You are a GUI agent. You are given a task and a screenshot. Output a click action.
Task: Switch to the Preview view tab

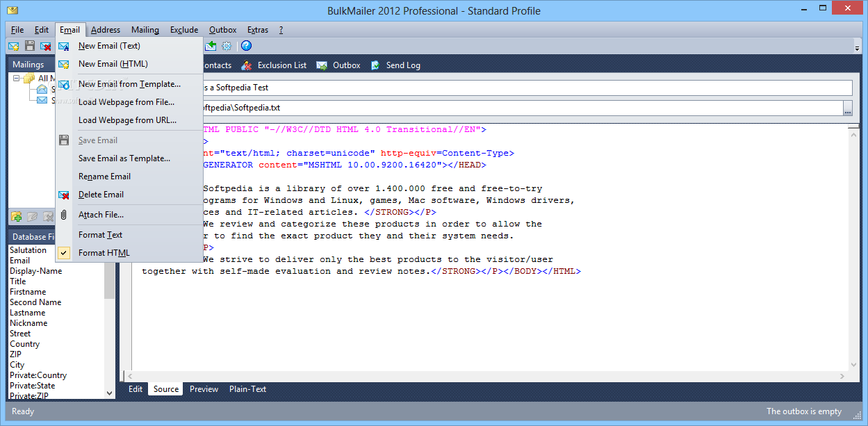tap(204, 389)
